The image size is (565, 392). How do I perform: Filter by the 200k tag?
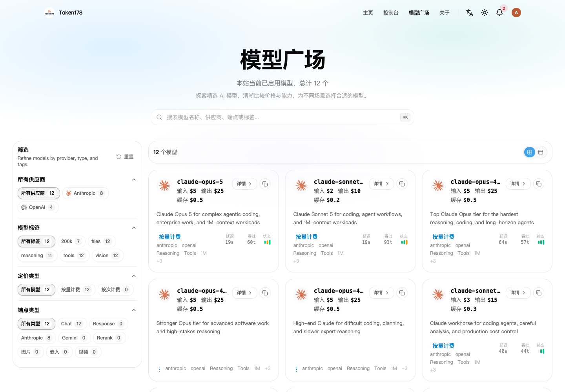(71, 241)
